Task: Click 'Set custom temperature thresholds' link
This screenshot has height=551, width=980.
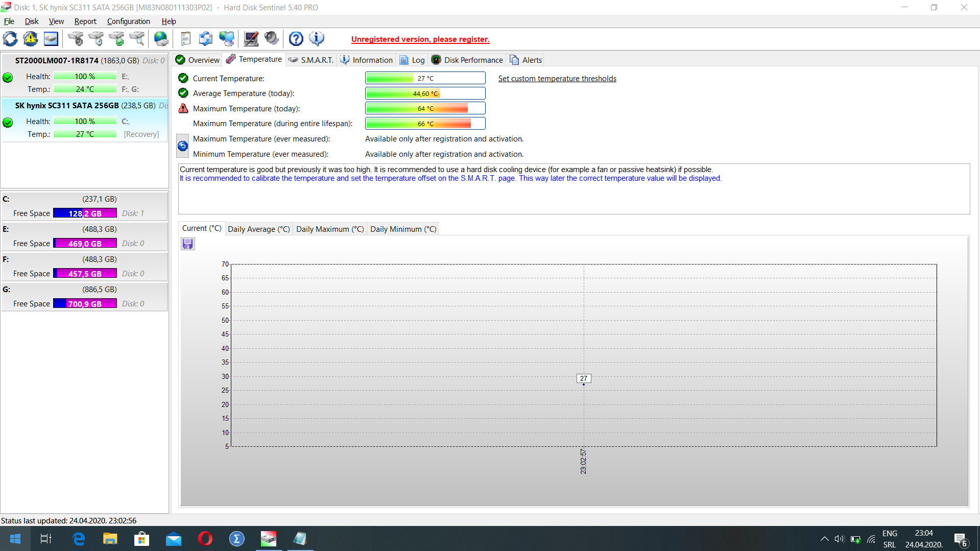Action: pos(557,79)
